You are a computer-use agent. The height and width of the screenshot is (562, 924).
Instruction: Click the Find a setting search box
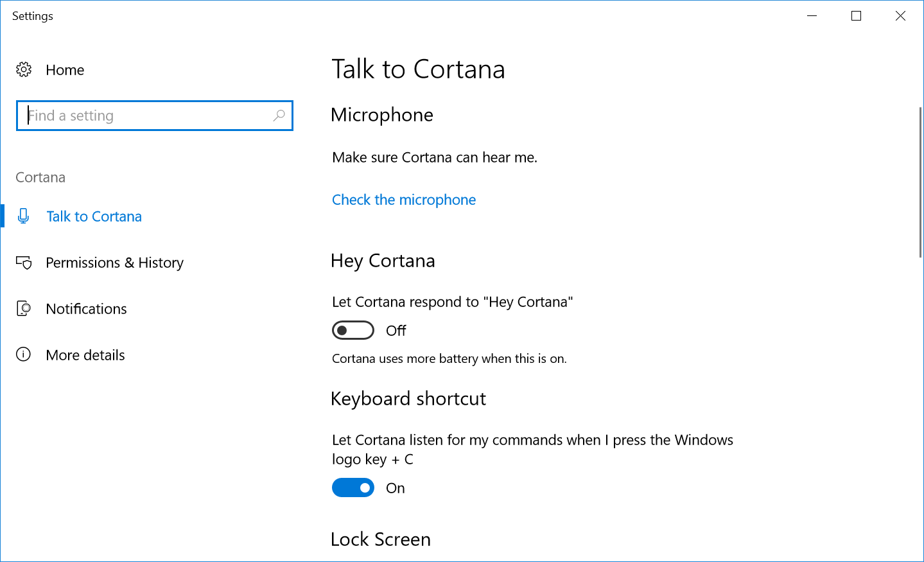pyautogui.click(x=148, y=116)
